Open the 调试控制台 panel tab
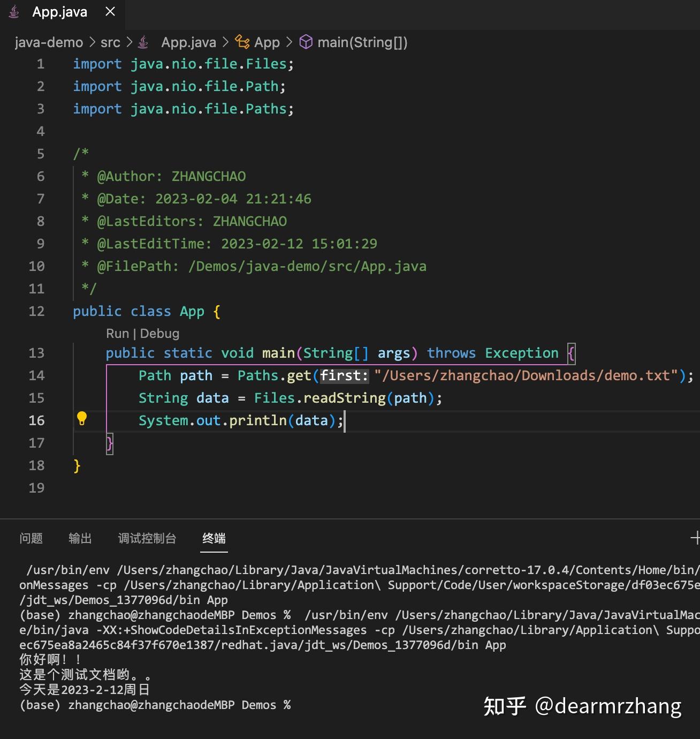Image resolution: width=700 pixels, height=739 pixels. pyautogui.click(x=147, y=539)
